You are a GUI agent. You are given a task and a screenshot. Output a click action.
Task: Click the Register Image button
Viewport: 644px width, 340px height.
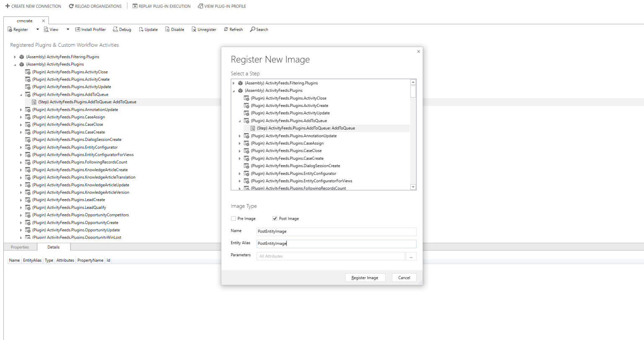coord(365,278)
